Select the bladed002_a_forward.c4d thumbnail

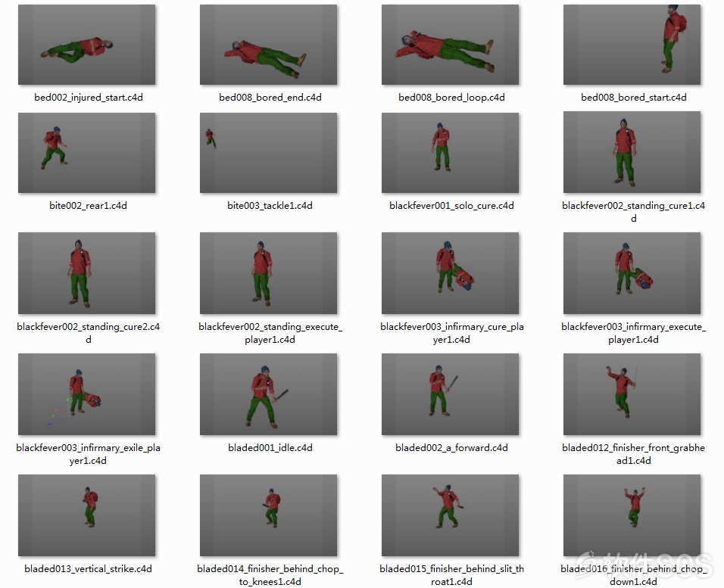click(450, 394)
